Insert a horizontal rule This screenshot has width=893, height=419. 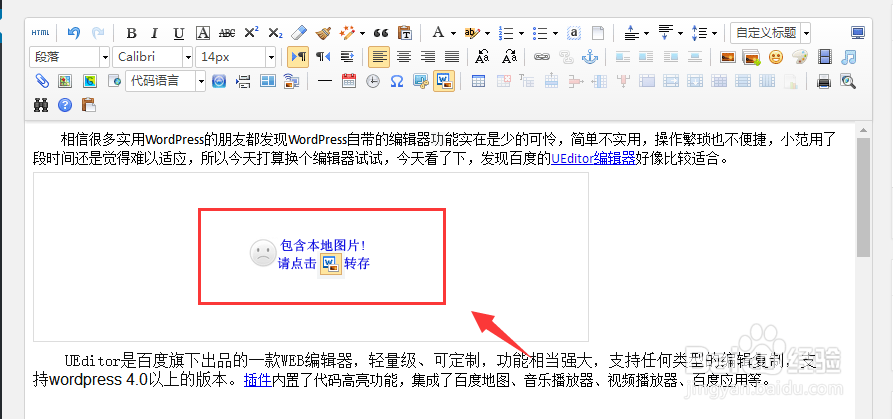325,81
